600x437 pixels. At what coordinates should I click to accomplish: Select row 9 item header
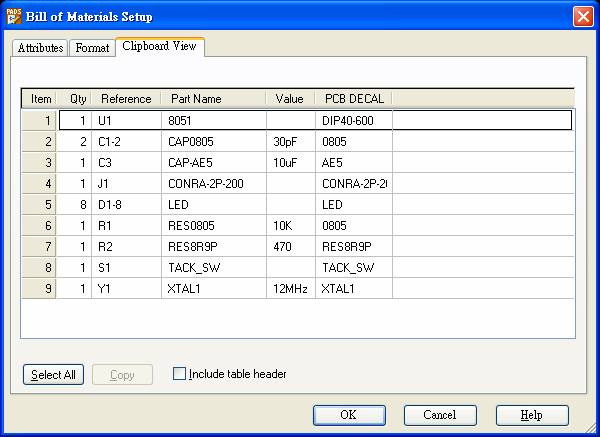(x=40, y=288)
